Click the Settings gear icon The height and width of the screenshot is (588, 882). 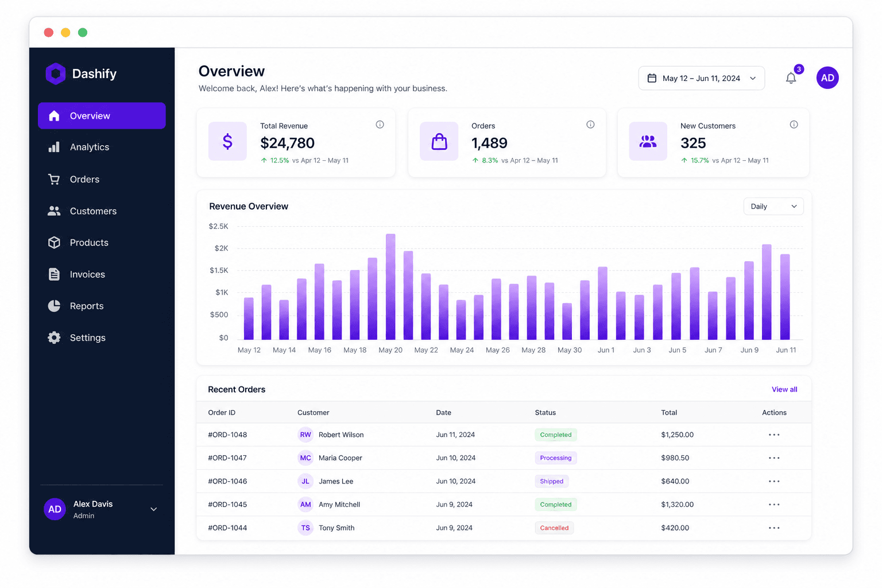point(54,338)
